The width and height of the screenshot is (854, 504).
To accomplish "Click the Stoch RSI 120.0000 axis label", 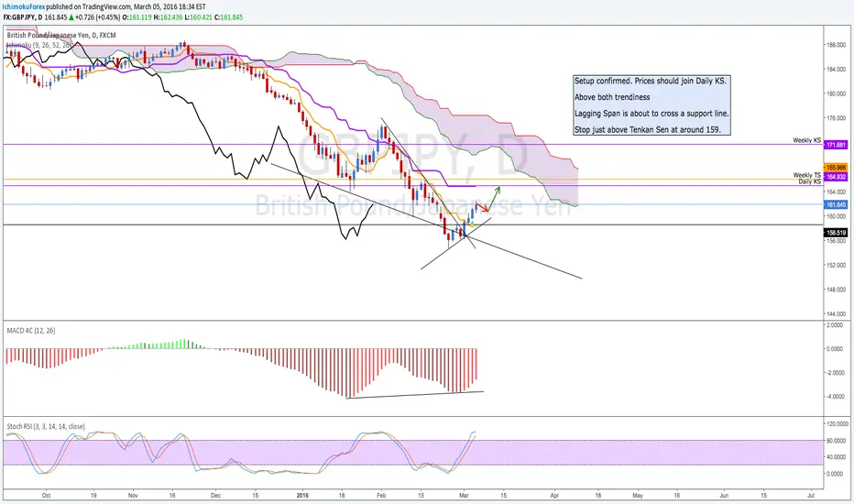I will [837, 424].
